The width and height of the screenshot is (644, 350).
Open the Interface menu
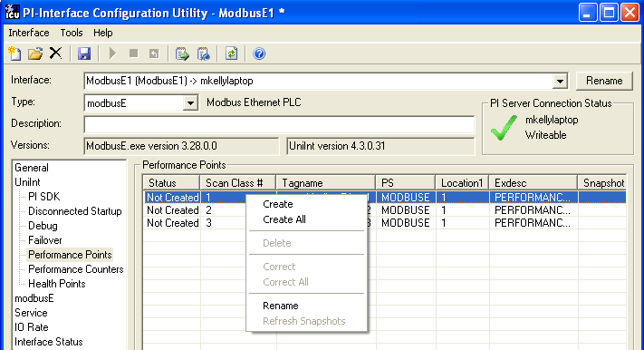[x=29, y=33]
